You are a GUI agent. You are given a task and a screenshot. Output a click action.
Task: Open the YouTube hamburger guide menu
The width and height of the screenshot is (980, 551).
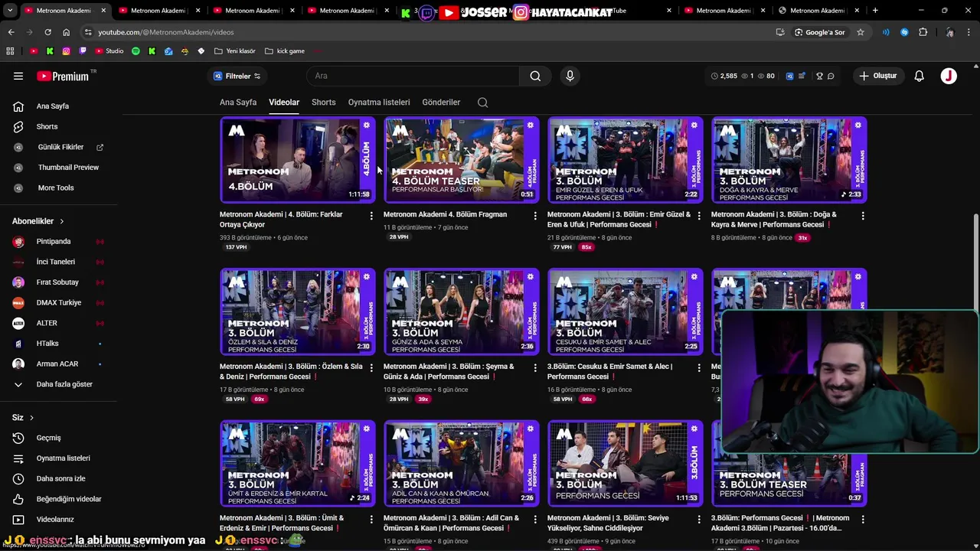18,76
